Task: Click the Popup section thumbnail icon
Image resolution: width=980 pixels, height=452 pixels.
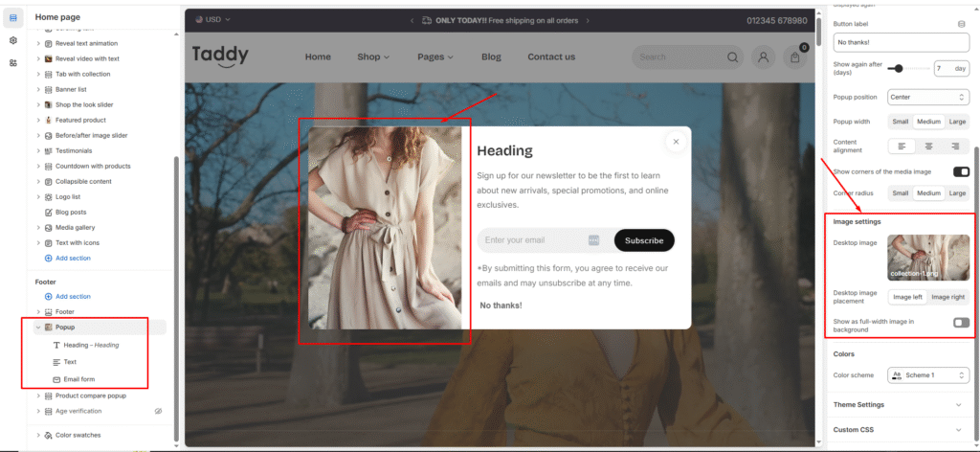Action: (48, 327)
